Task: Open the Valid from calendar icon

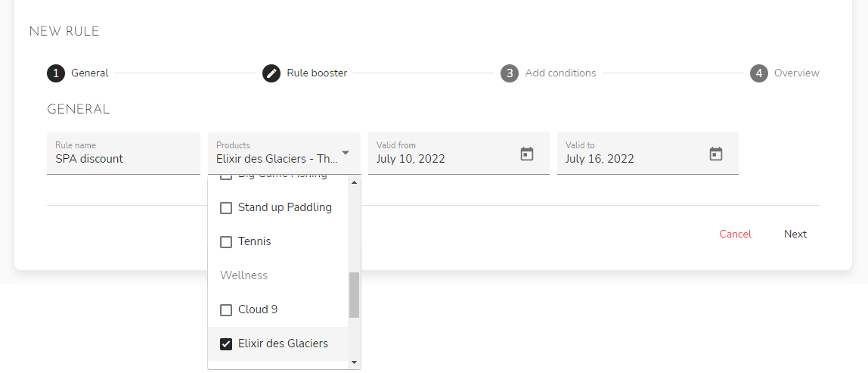Action: (x=527, y=154)
